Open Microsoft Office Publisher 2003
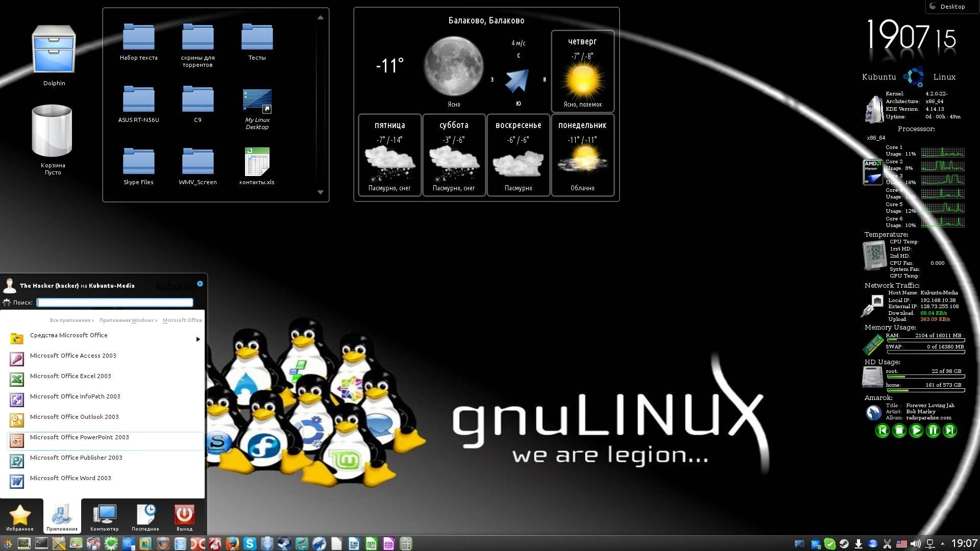980x551 pixels. point(106,460)
